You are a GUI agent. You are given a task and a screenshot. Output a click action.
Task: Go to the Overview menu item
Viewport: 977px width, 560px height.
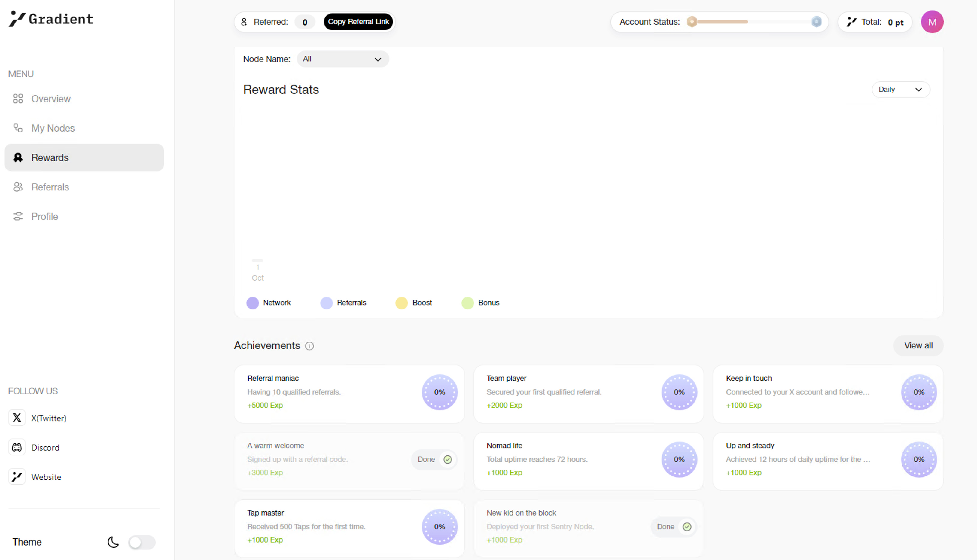[x=84, y=99]
